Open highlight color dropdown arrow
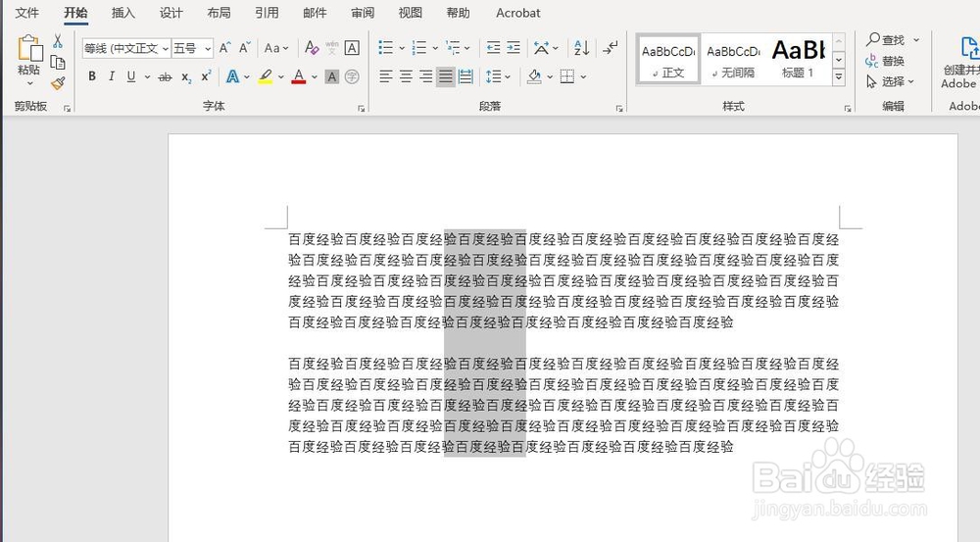Screen dimensions: 980x542 pos(281,76)
